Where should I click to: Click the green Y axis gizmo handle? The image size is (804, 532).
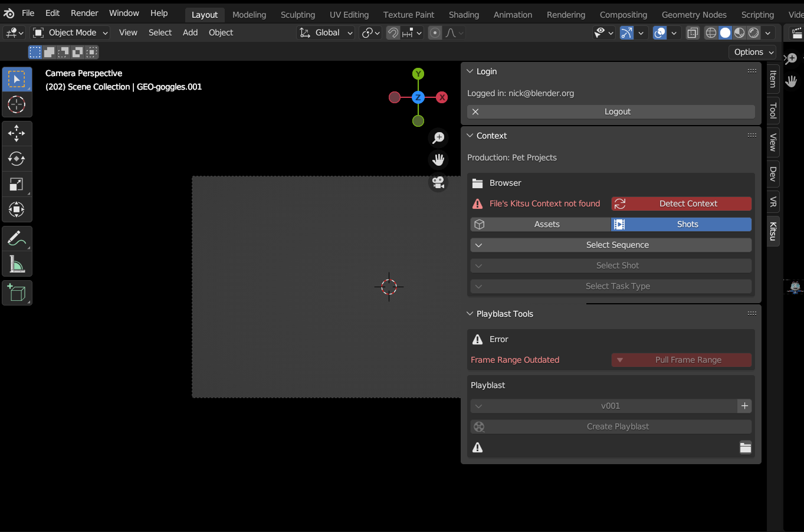(418, 74)
